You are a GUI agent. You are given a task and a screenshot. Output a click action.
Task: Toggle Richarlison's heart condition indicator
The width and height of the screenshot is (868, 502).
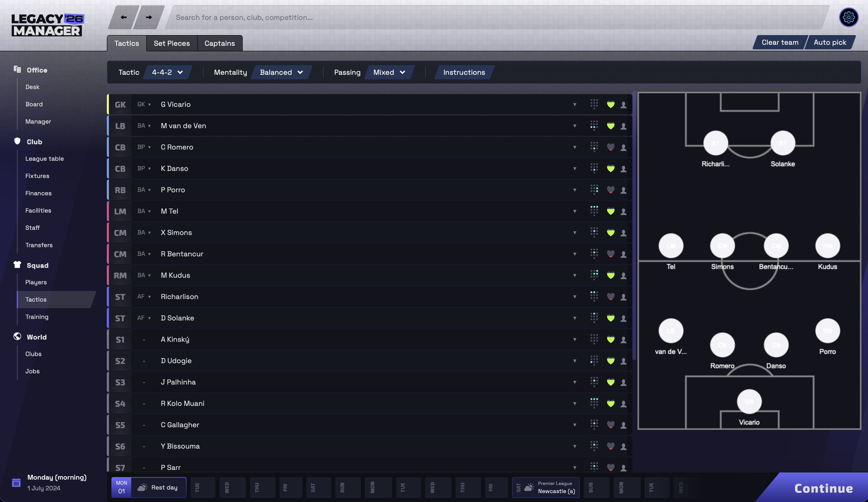611,297
